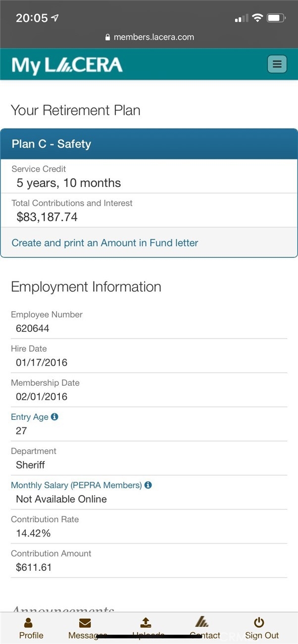The height and width of the screenshot is (644, 298).
Task: Tap the Employee Number value 620644
Action: 33,328
